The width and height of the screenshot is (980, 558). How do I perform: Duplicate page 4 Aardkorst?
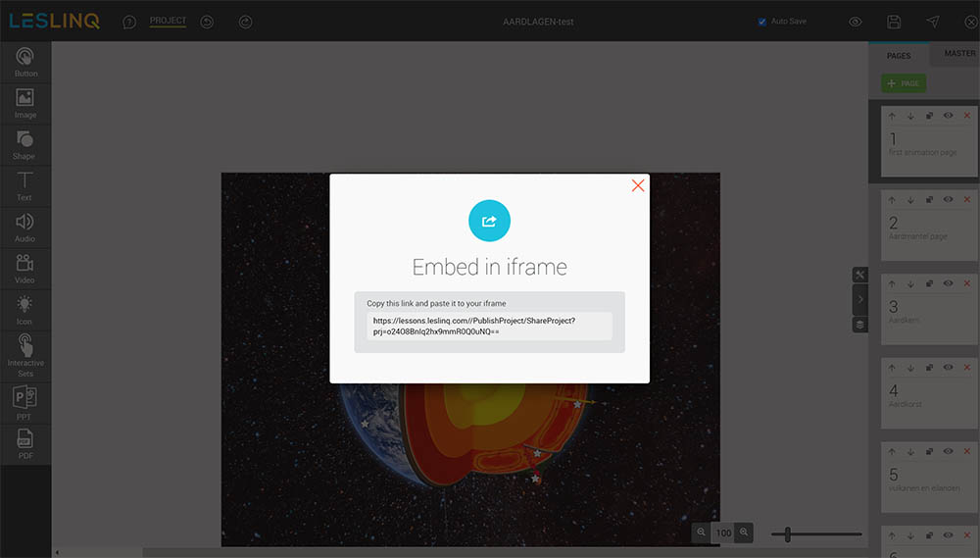(929, 367)
